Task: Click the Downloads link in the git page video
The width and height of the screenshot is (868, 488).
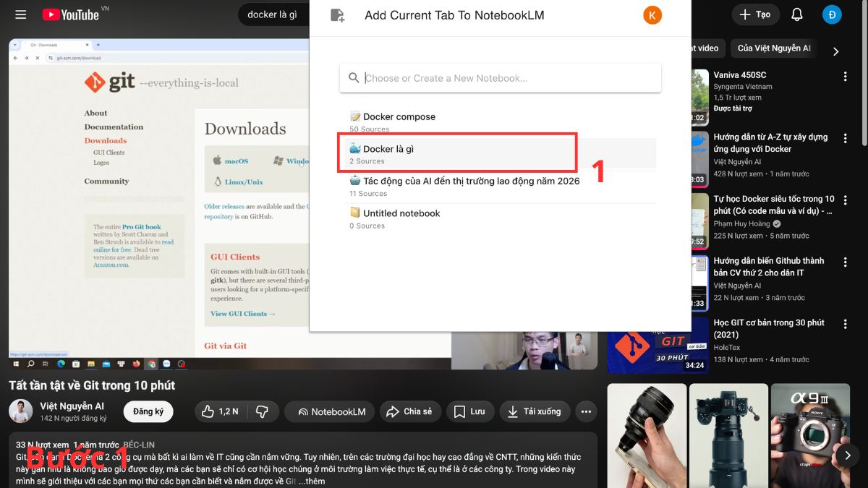Action: pos(106,141)
